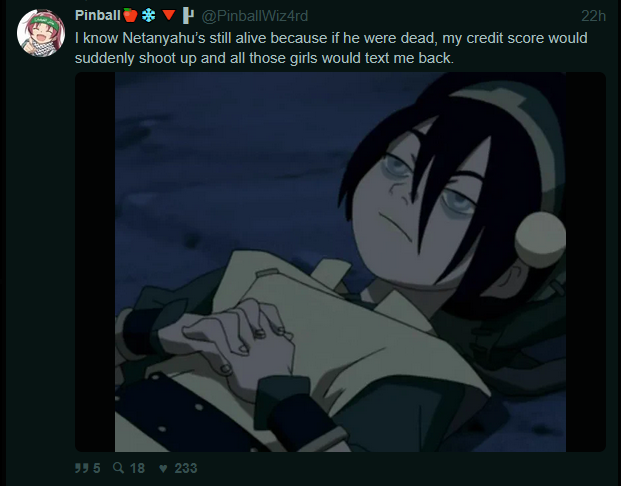Click the count 18 next to the magnifier

click(137, 468)
